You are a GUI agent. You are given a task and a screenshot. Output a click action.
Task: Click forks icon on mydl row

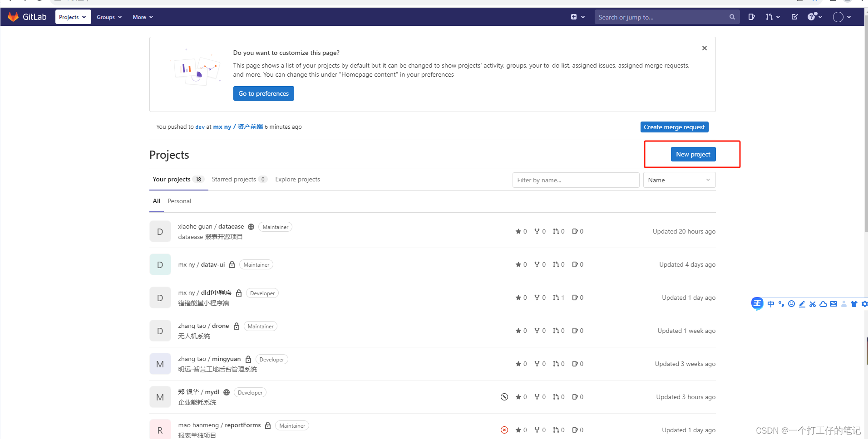(x=537, y=397)
